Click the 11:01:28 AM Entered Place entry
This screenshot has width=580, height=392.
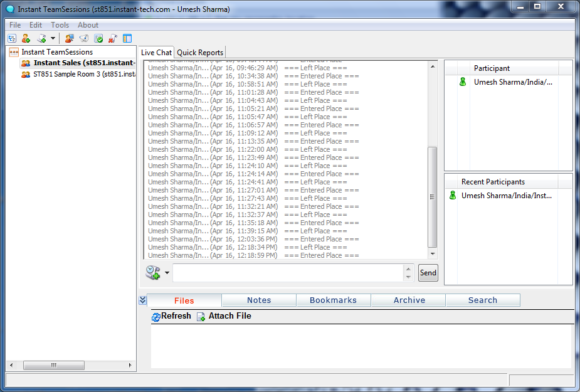pyautogui.click(x=253, y=92)
